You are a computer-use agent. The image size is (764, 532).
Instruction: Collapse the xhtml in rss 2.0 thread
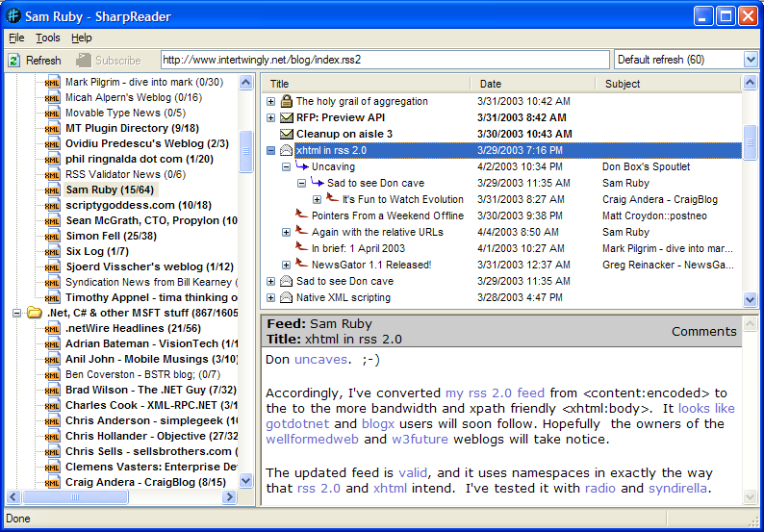tap(271, 150)
